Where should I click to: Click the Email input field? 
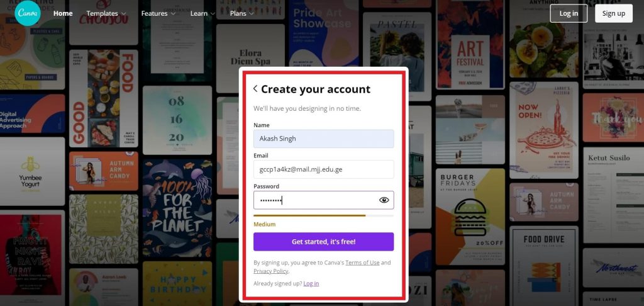click(x=324, y=169)
